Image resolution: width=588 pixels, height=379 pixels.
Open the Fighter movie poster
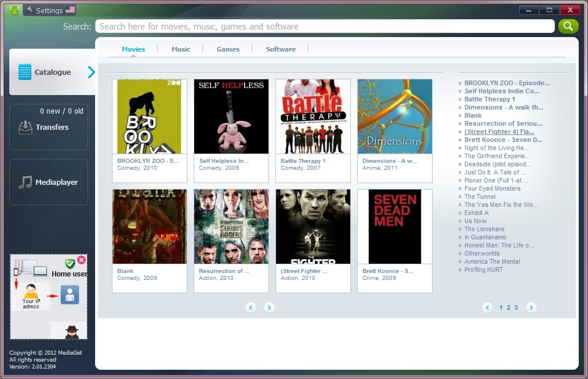pos(313,227)
